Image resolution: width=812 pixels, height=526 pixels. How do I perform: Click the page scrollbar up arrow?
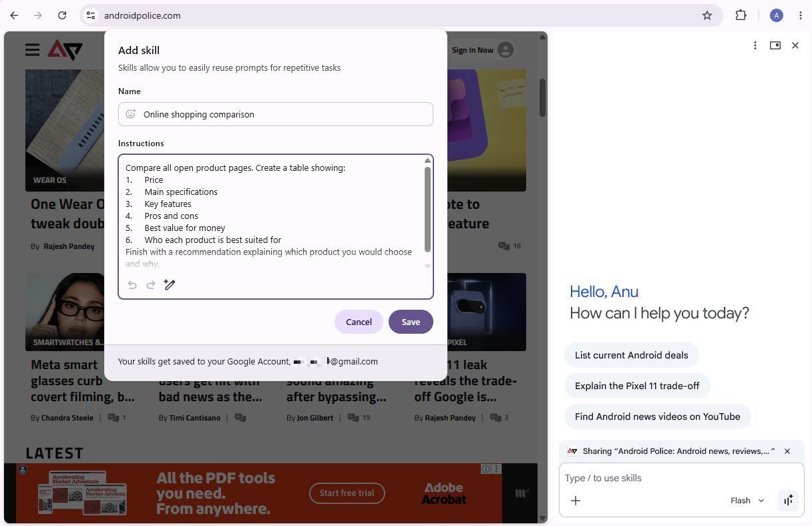[543, 37]
